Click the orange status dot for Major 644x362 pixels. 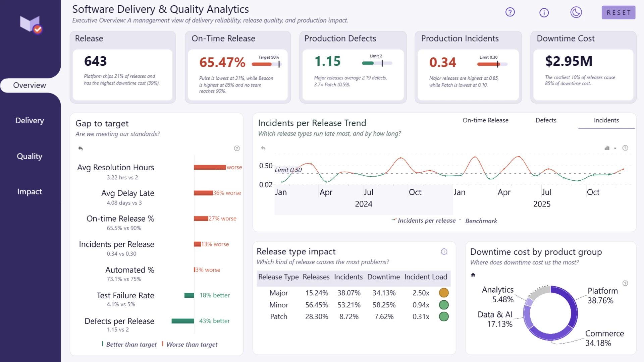coord(444,293)
